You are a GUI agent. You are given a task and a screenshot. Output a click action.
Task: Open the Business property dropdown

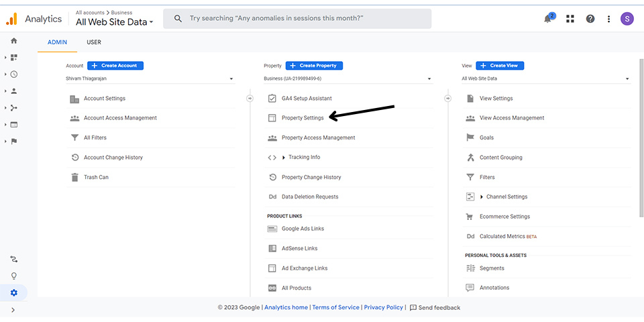348,78
